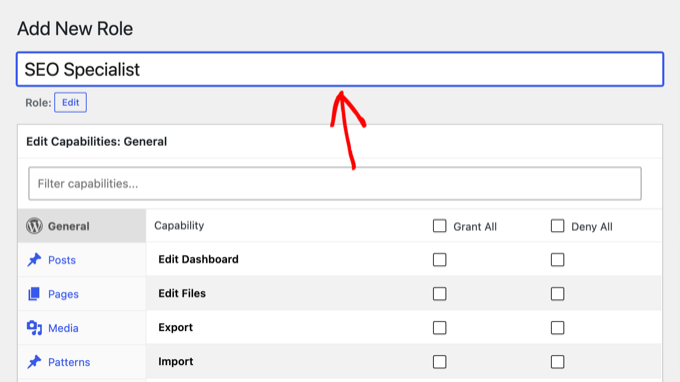Image resolution: width=680 pixels, height=382 pixels.
Task: Grant the Edit Dashboard capability
Action: point(439,260)
